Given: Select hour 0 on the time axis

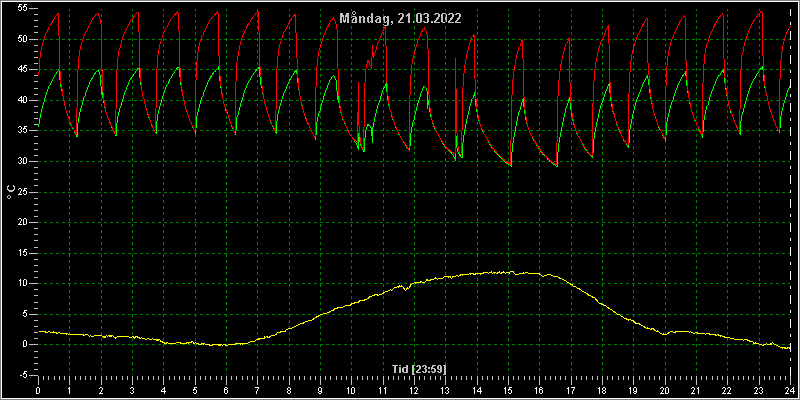Looking at the screenshot, I should [x=38, y=389].
